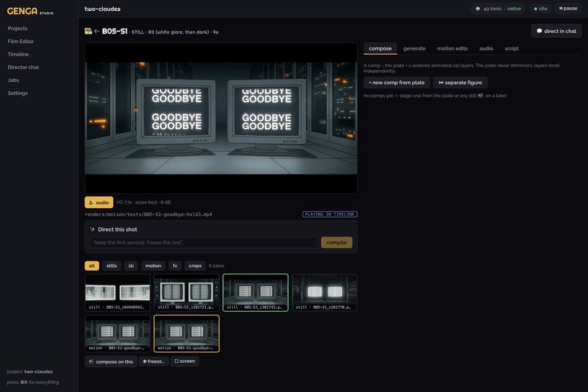Select the yellow-outlined motion take
The width and height of the screenshot is (588, 392).
186,334
